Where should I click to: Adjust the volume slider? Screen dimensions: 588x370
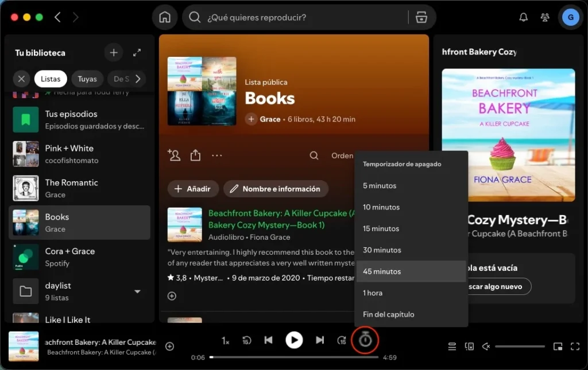point(520,346)
